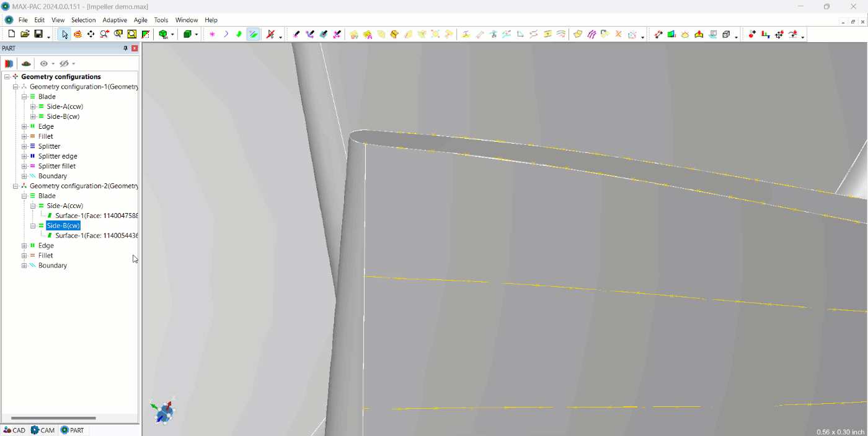Select the arrow pointer selection tool
Screen dimensions: 868x436
[64, 34]
